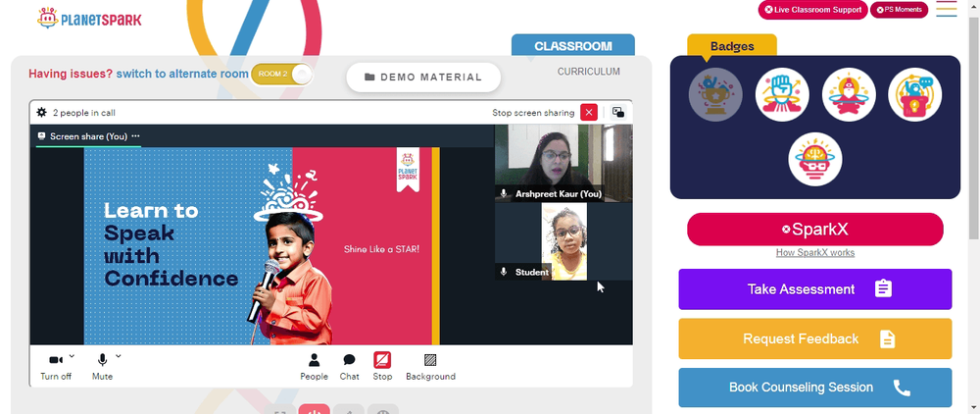Open Screen share (You) more options
The image size is (980, 414).
(x=135, y=136)
